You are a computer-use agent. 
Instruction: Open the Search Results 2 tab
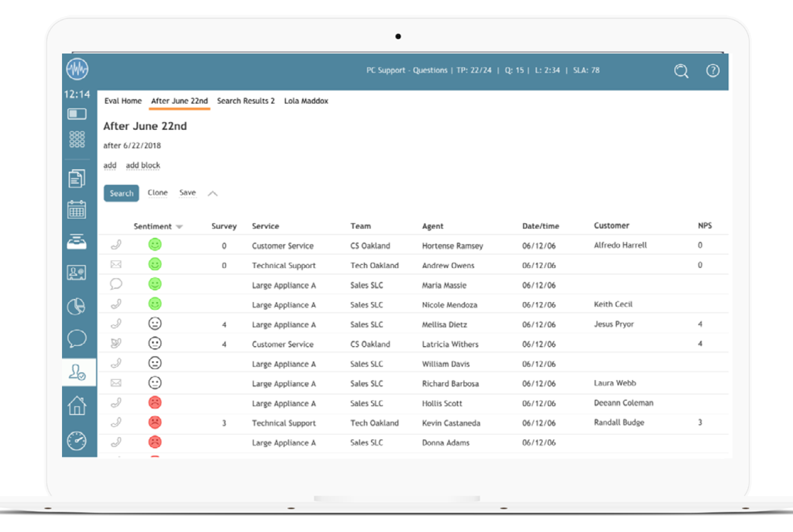pyautogui.click(x=246, y=101)
